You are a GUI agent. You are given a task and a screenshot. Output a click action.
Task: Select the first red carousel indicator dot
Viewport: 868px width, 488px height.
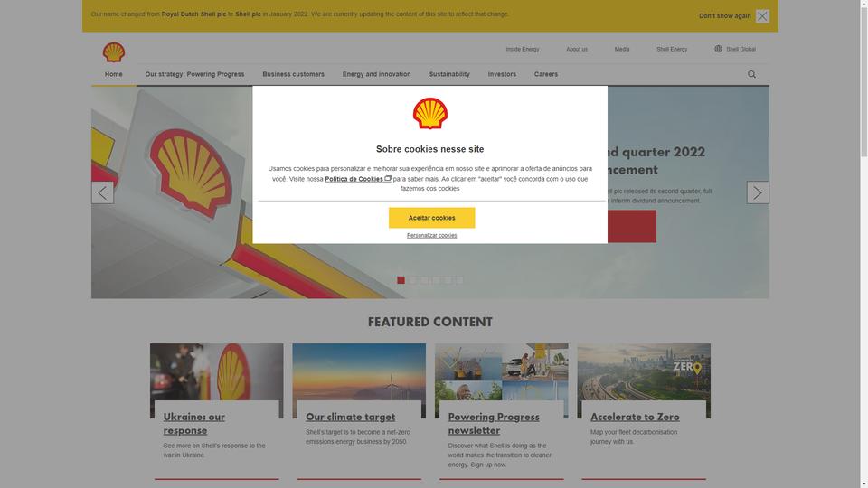(401, 280)
